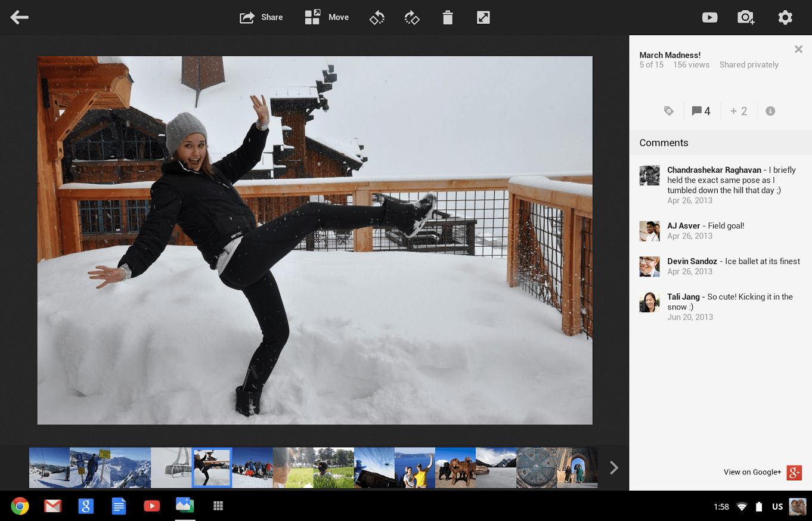
Task: Open the Move tool
Action: pos(326,17)
